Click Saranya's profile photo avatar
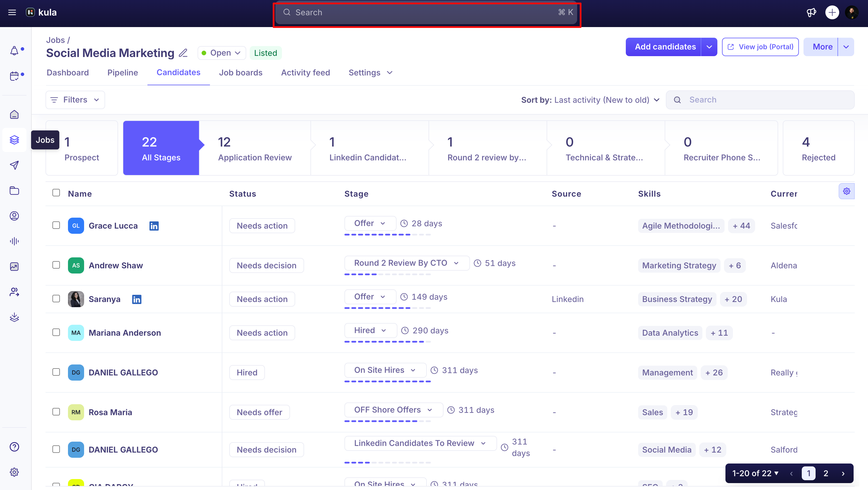The image size is (868, 490). (76, 299)
